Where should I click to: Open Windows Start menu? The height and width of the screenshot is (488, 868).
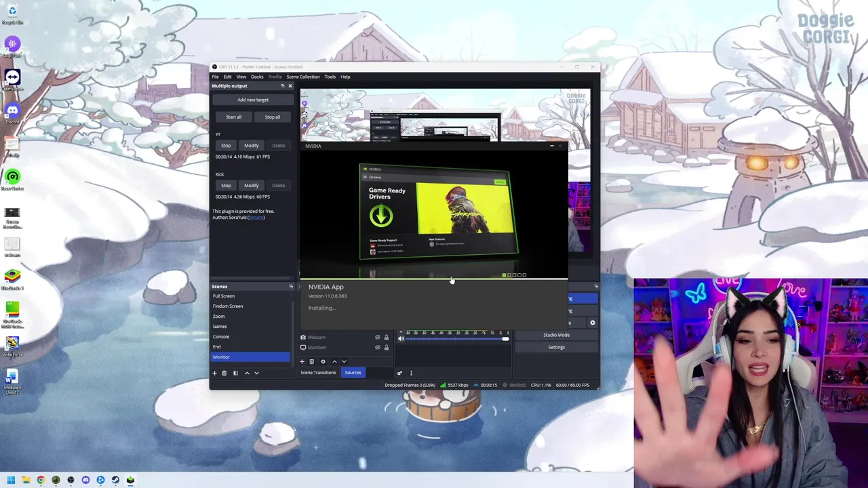click(11, 480)
